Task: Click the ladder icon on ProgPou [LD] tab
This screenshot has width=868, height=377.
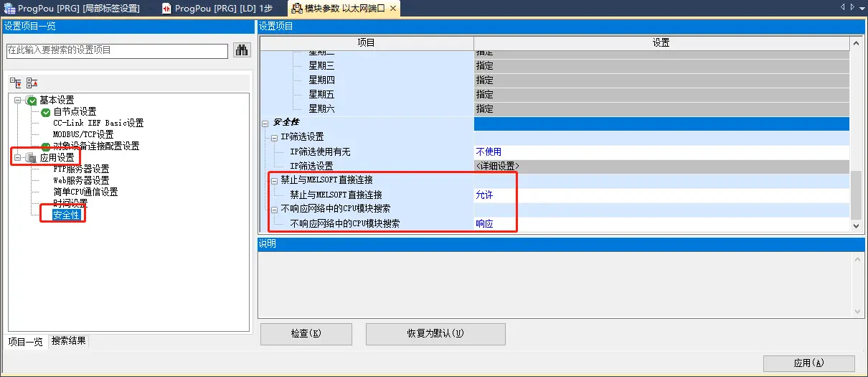Action: coord(166,8)
